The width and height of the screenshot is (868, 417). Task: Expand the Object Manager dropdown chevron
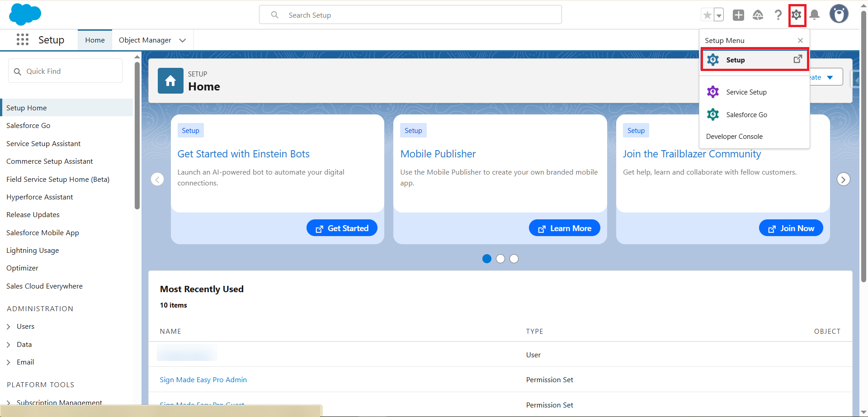click(x=183, y=40)
